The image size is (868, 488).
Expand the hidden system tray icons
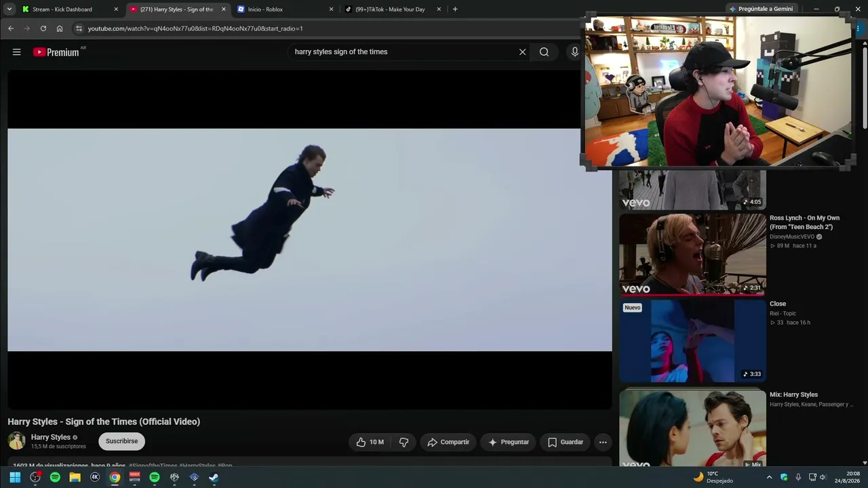tap(769, 477)
